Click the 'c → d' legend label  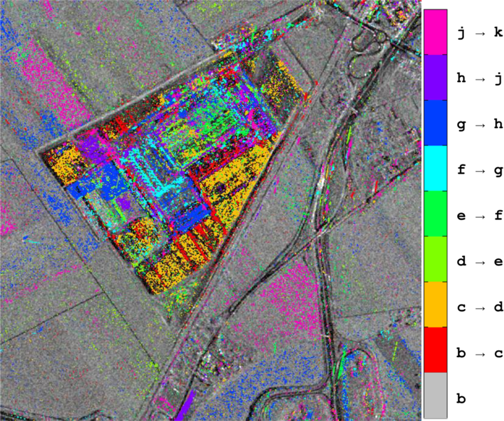(x=480, y=307)
